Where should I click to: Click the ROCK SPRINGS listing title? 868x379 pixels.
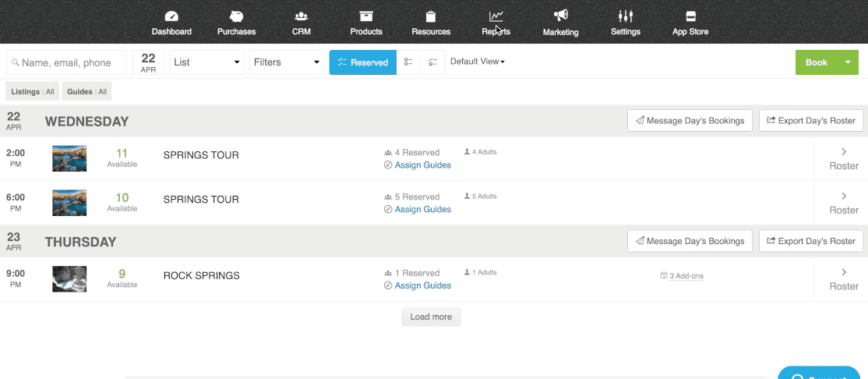pos(202,276)
